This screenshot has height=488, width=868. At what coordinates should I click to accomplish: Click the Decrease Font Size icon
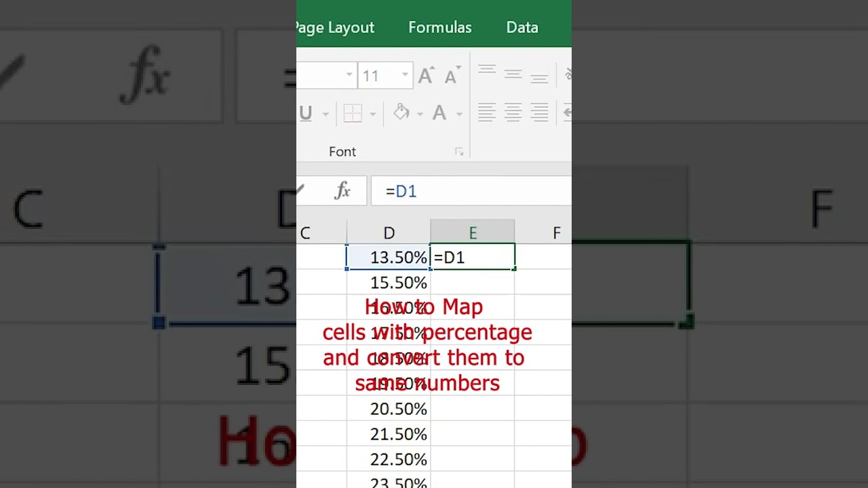452,76
